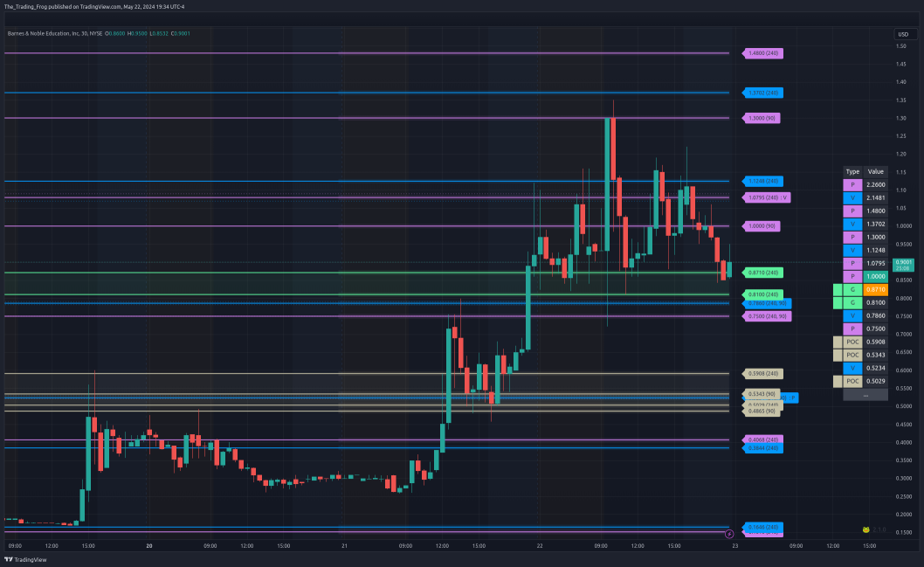The height and width of the screenshot is (567, 924).
Task: Select the blue 1.3702 (240) level label
Action: point(764,93)
